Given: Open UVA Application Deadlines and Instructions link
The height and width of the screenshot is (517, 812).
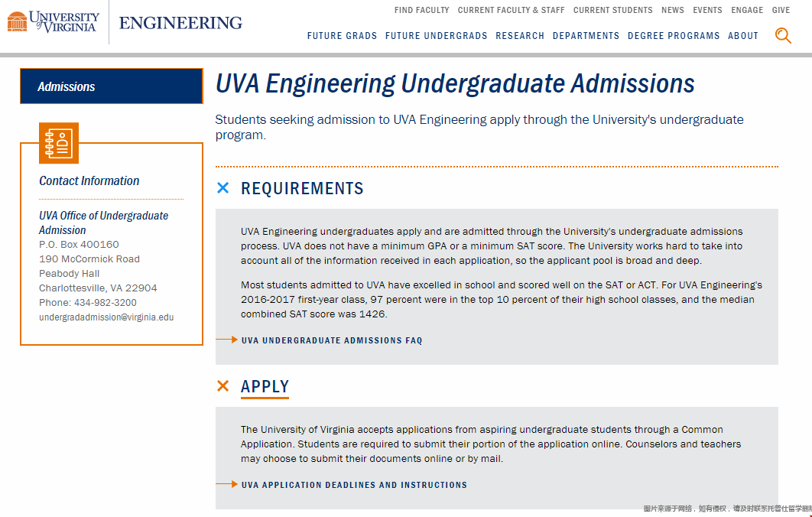Looking at the screenshot, I should (x=354, y=485).
